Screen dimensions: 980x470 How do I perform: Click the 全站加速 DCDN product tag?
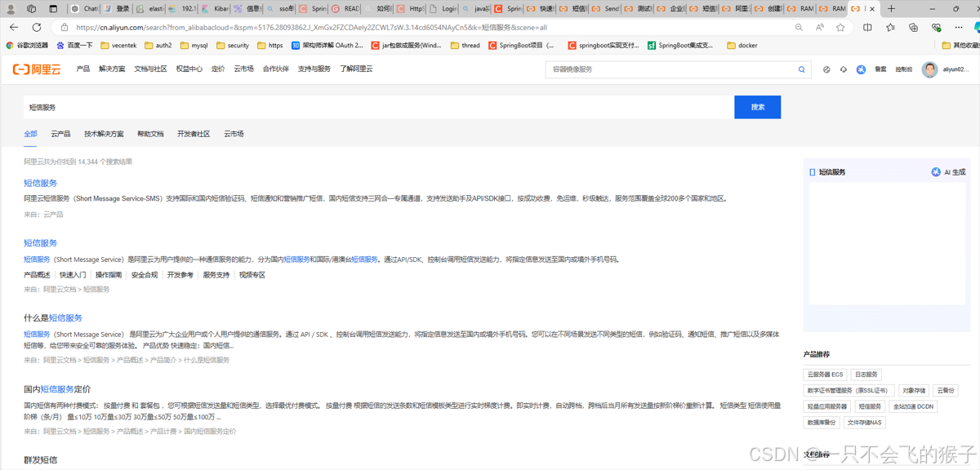(x=913, y=406)
